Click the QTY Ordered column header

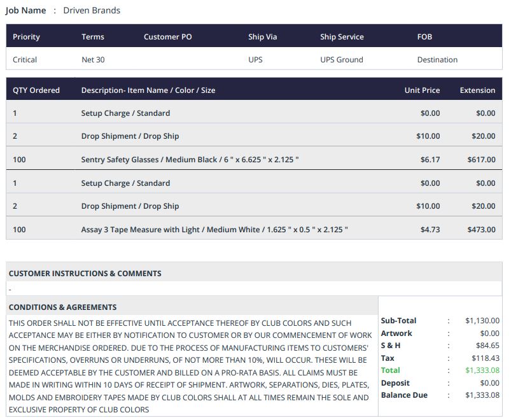[x=36, y=90]
